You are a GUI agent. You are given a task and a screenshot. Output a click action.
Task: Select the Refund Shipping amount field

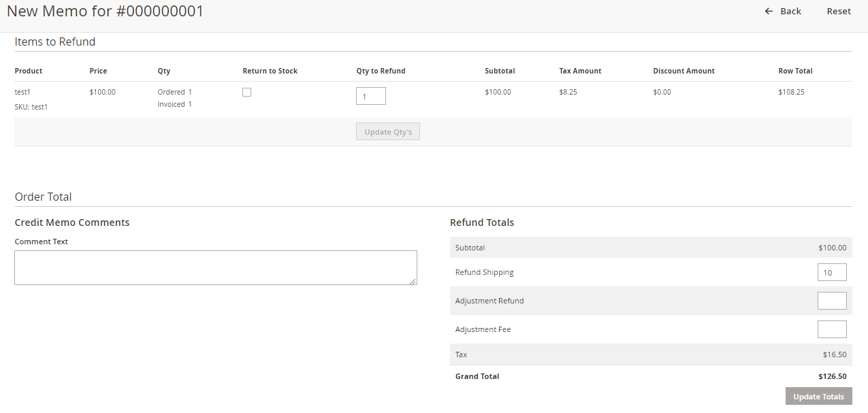click(x=832, y=271)
